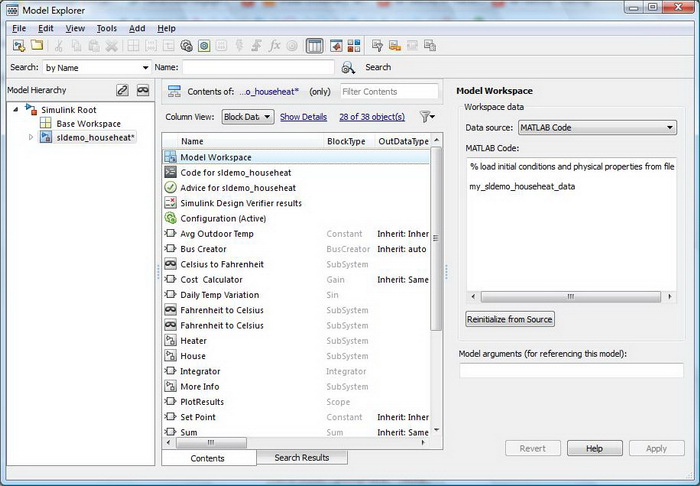Screen dimensions: 700x486
Task: Open the Help menu
Action: (166, 29)
